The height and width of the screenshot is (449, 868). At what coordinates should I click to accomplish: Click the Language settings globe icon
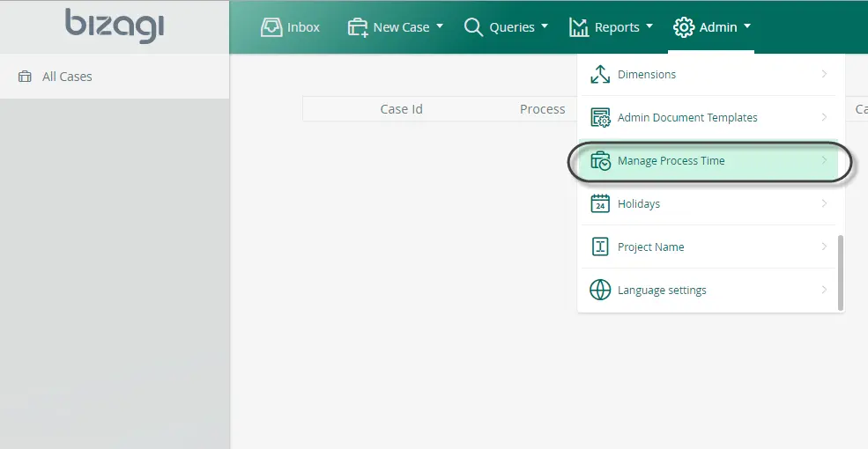600,290
